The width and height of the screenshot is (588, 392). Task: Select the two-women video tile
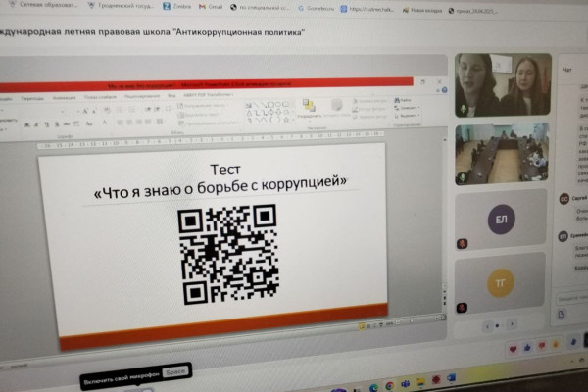(x=503, y=85)
